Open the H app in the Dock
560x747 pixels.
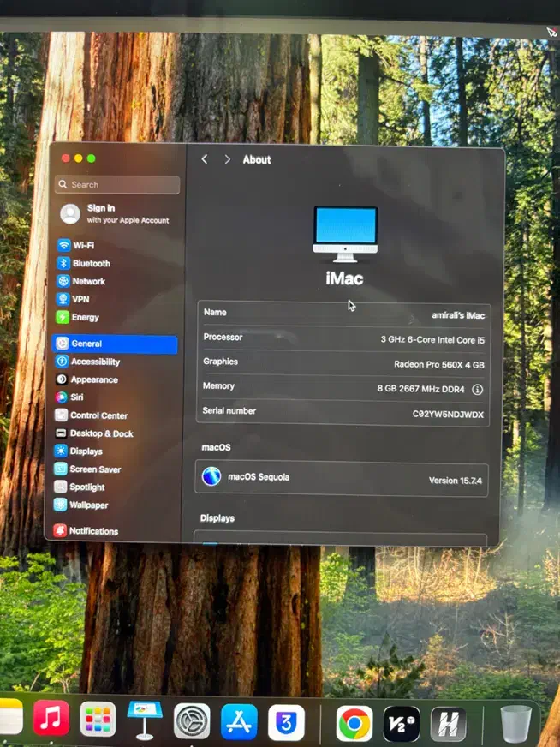coord(448,725)
